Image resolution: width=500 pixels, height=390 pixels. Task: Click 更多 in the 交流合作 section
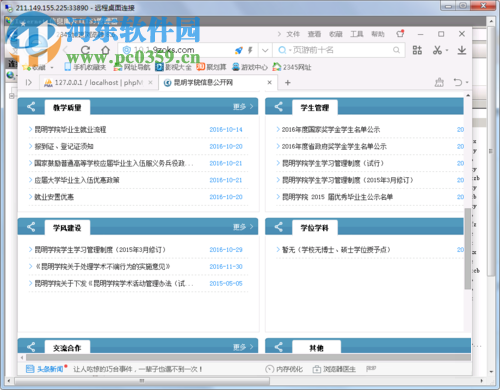pyautogui.click(x=243, y=347)
